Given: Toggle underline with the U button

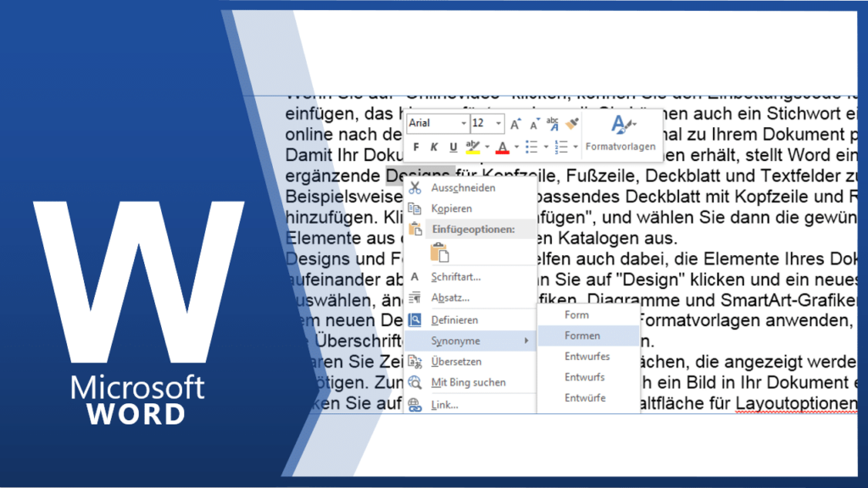Looking at the screenshot, I should tap(453, 147).
